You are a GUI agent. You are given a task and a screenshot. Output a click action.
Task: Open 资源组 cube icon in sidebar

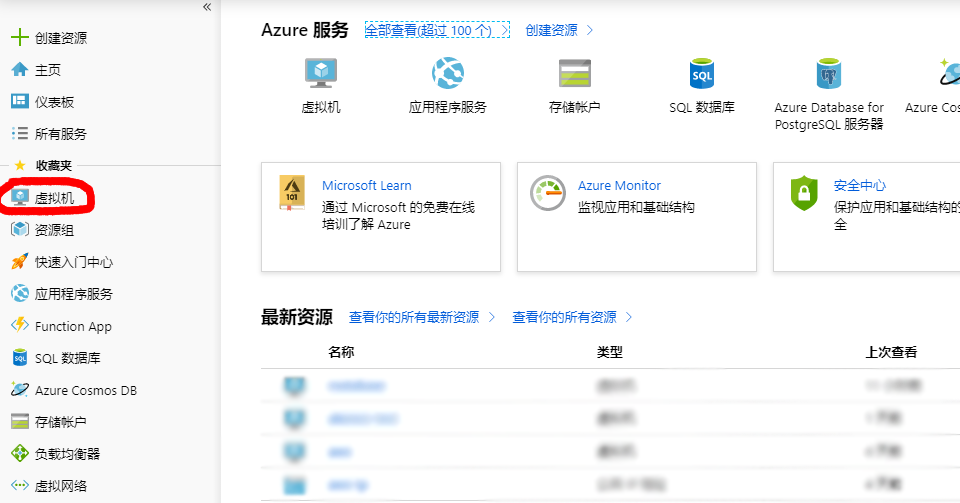coord(20,229)
